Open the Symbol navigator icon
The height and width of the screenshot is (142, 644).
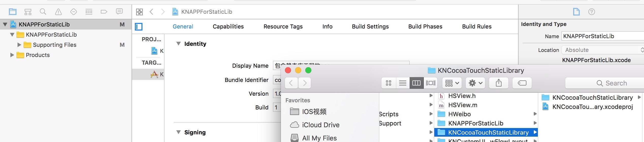[28, 12]
